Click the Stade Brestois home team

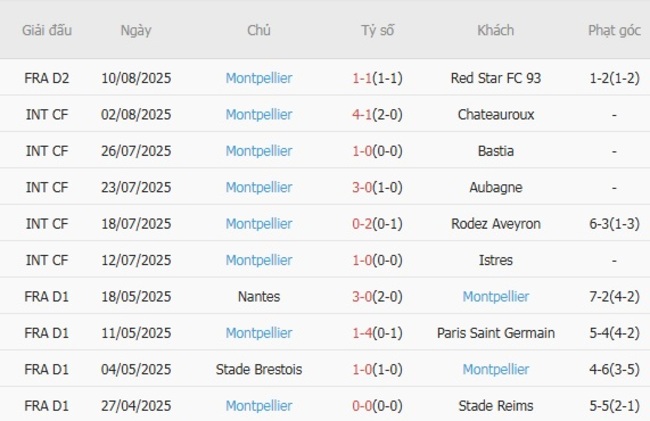click(x=259, y=369)
